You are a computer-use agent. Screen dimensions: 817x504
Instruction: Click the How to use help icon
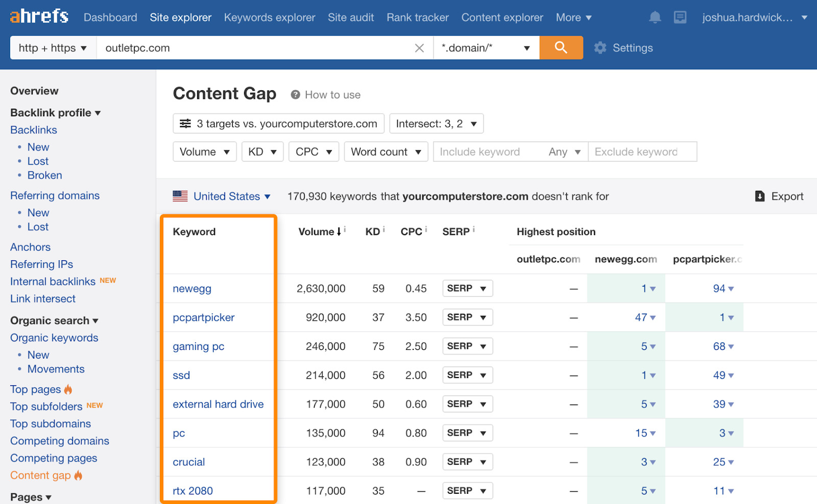[295, 95]
